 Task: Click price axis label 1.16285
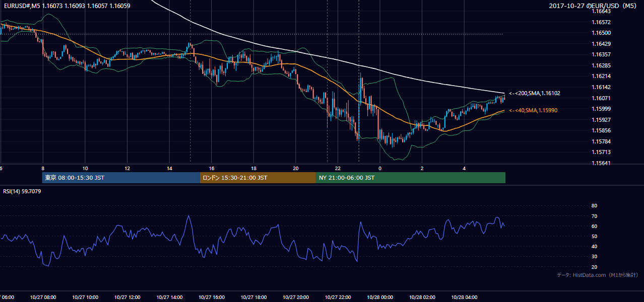click(x=602, y=65)
